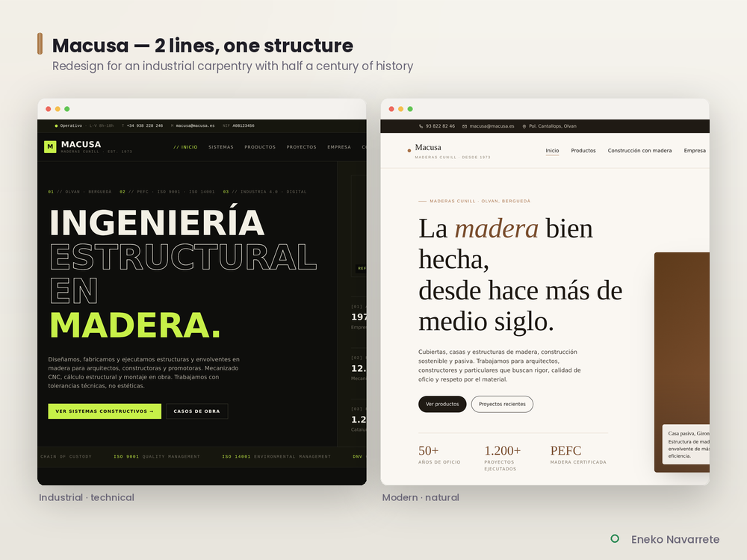Viewport: 747px width, 560px height.
Task: Go to PROYECTOS in dark navigation
Action: point(302,147)
